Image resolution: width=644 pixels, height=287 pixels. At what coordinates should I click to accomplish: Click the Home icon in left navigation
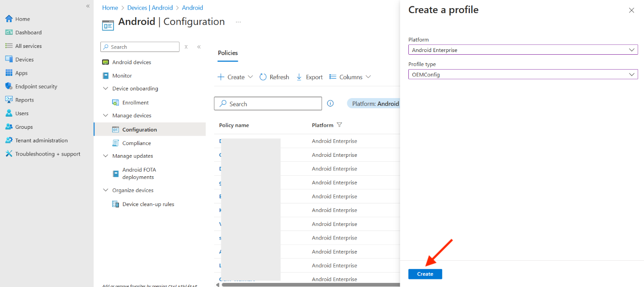point(9,19)
